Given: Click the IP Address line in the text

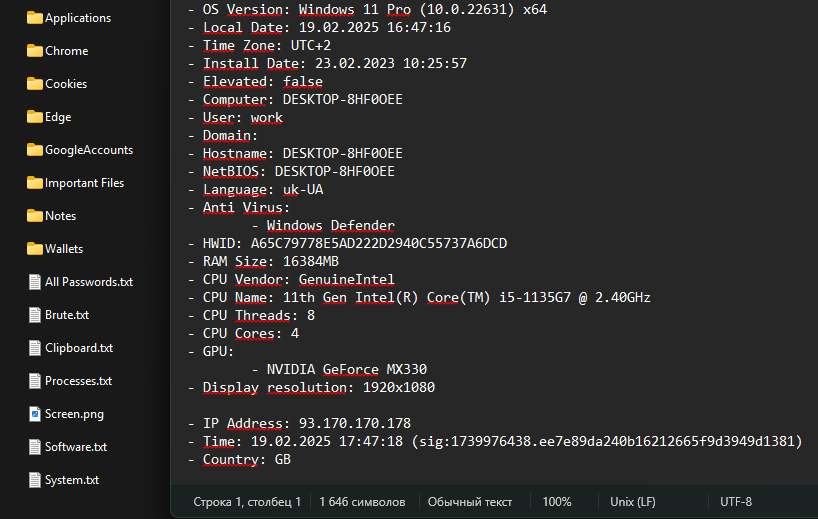Looking at the screenshot, I should 306,423.
